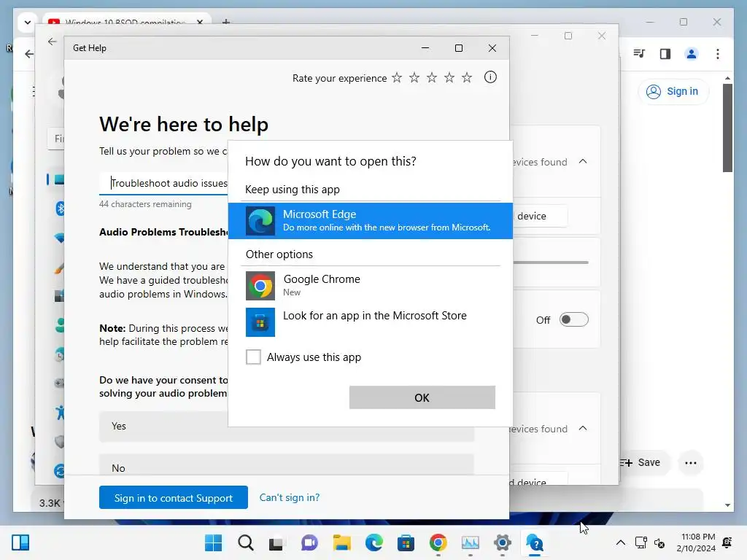Click Sign in to contact Support
This screenshot has width=747, height=560.
coord(174,497)
